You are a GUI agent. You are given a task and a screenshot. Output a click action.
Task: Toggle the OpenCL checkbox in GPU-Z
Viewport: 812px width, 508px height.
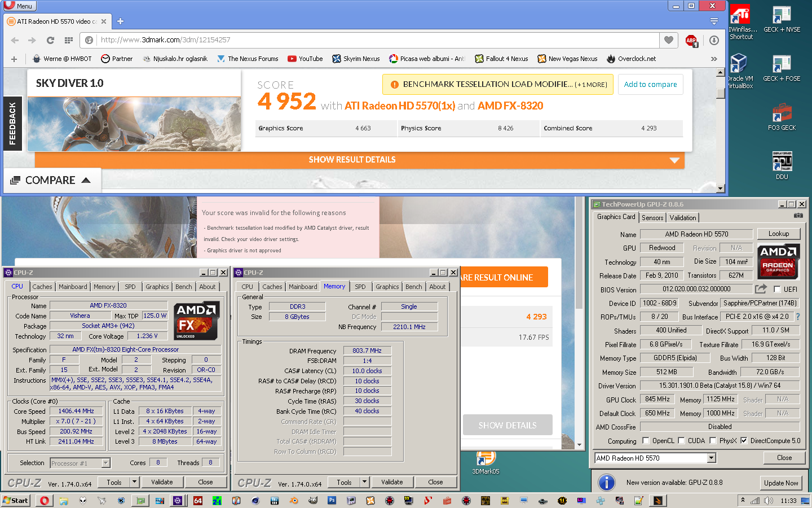tap(646, 441)
